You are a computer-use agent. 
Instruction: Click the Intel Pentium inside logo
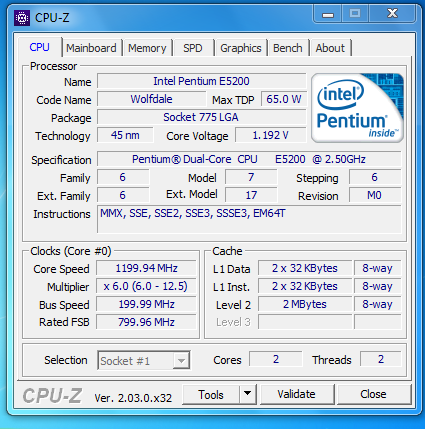click(357, 108)
